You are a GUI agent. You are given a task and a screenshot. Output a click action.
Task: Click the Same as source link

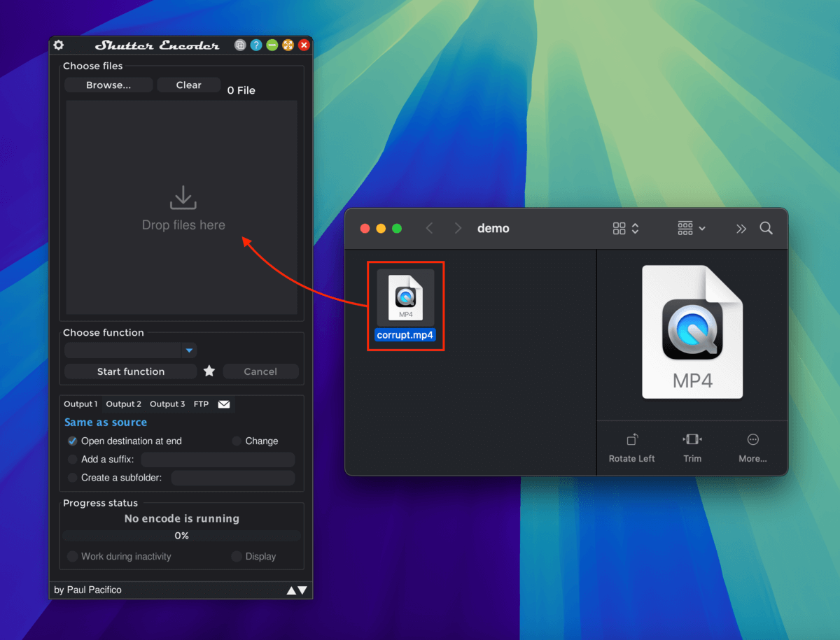106,422
